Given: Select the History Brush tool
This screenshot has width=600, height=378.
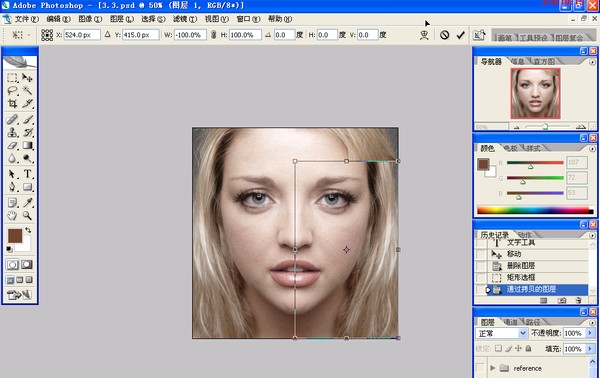Looking at the screenshot, I should pos(27,132).
